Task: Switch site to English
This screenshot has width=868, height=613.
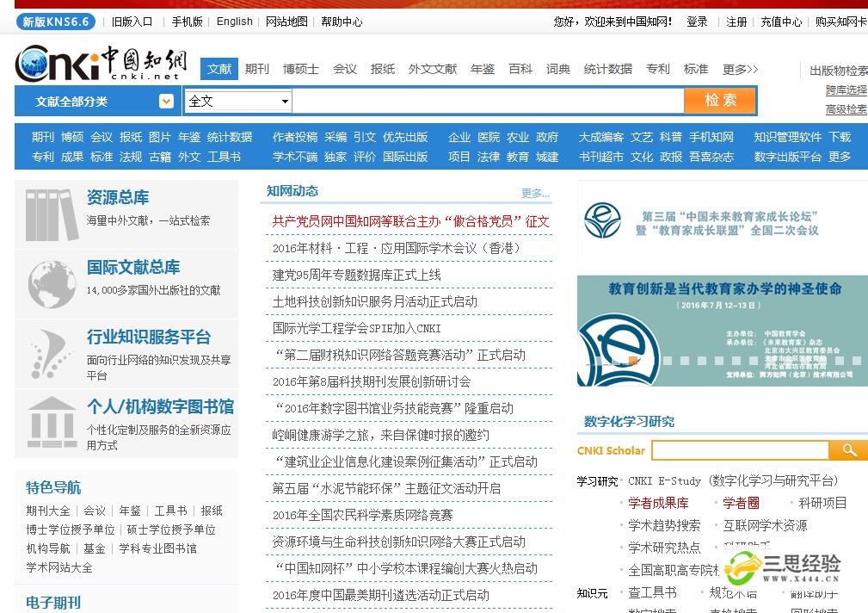Action: [x=235, y=22]
